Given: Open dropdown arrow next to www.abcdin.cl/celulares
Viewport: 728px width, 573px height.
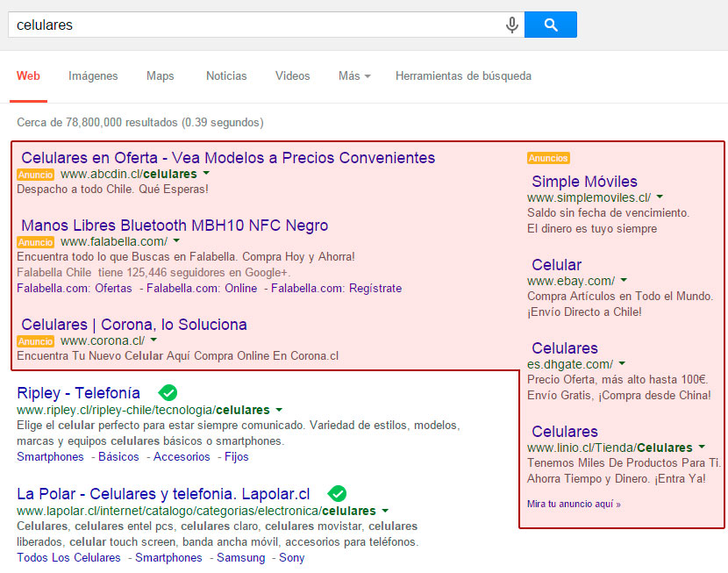Looking at the screenshot, I should click(206, 174).
